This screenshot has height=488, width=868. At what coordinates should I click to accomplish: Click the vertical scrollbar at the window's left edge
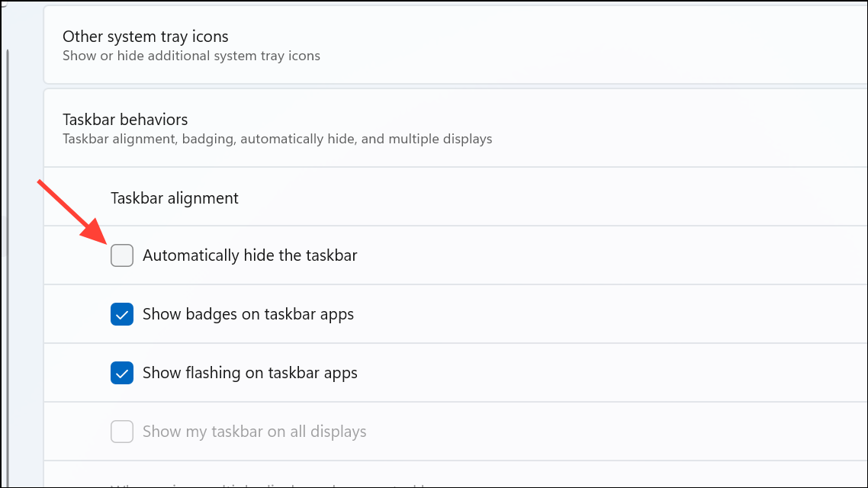click(8, 267)
